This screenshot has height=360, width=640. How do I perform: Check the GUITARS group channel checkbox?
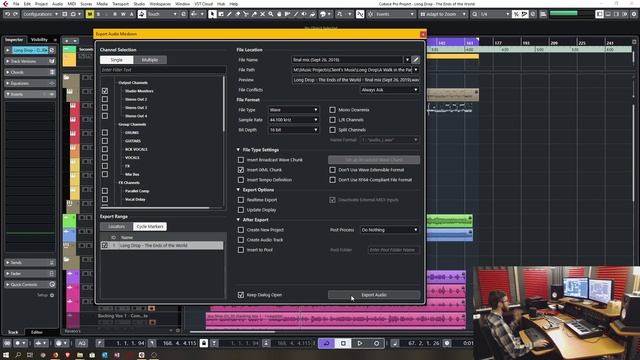click(x=105, y=141)
